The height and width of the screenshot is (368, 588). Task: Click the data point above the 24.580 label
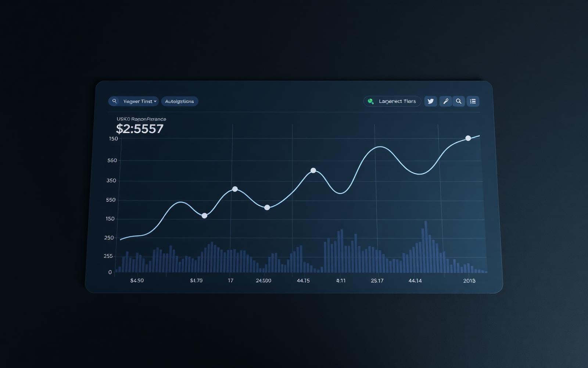point(267,208)
